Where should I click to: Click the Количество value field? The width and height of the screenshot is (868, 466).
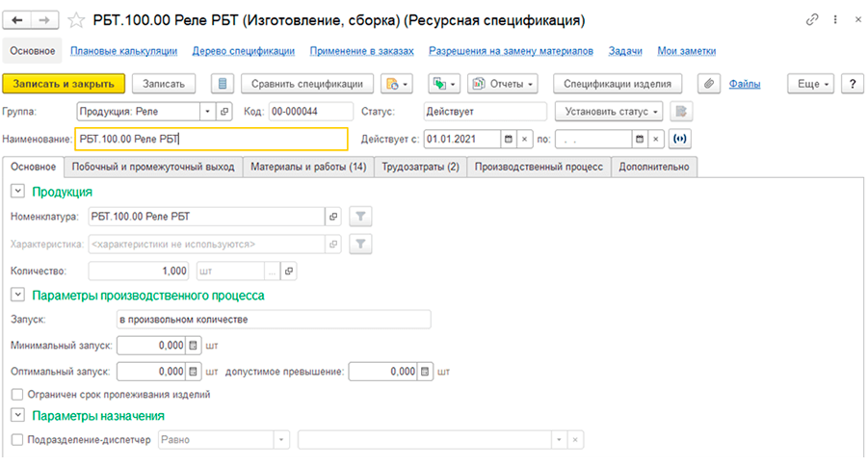pyautogui.click(x=139, y=272)
